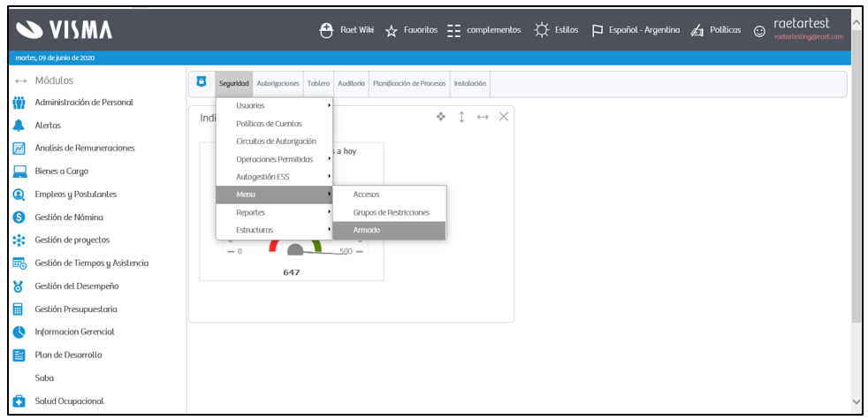Click the Gestión de Nómina dollar icon
868x420 pixels.
pyautogui.click(x=19, y=218)
